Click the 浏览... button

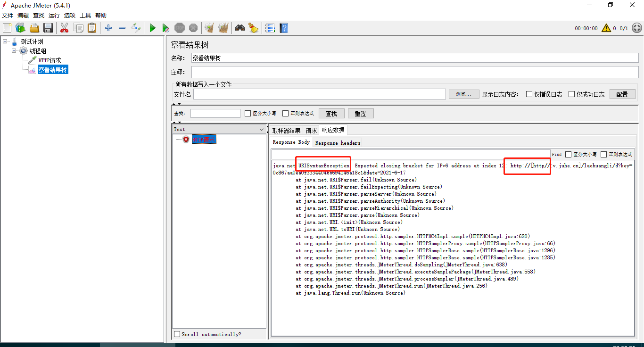(464, 94)
